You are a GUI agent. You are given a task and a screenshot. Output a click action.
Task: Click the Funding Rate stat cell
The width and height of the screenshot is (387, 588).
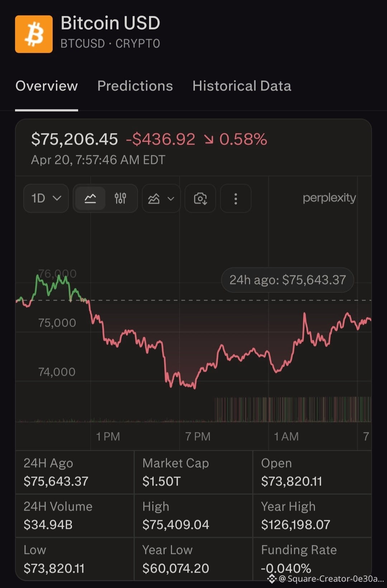312,559
